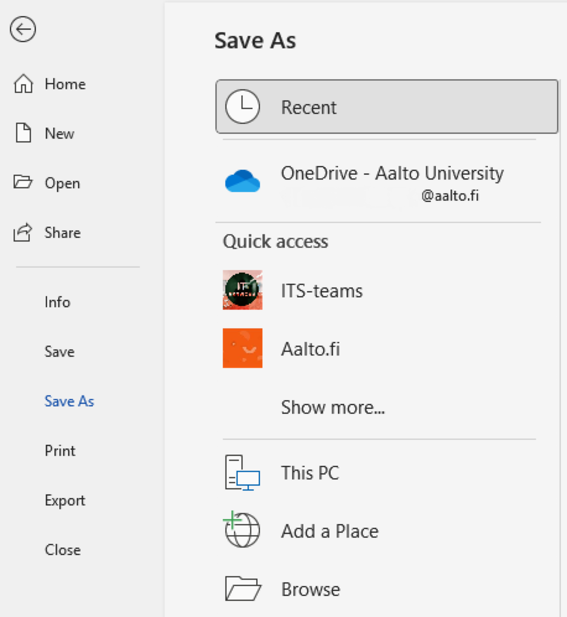Select This PC label

pos(310,473)
